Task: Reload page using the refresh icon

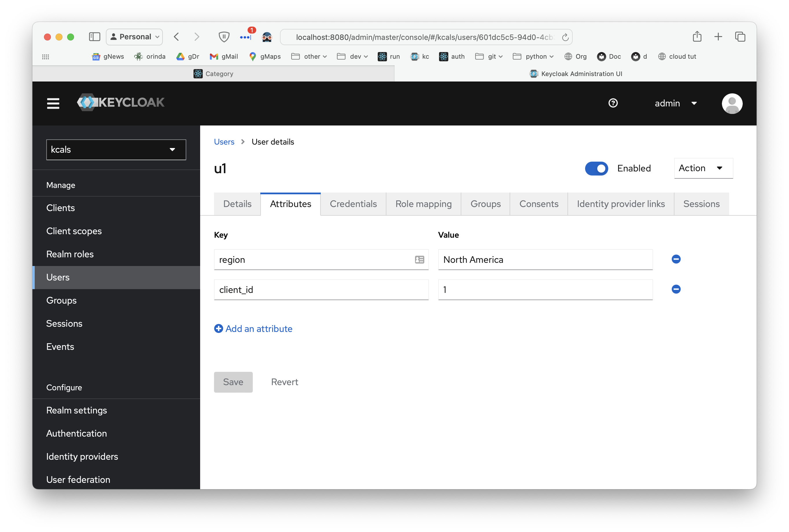Action: click(x=565, y=37)
